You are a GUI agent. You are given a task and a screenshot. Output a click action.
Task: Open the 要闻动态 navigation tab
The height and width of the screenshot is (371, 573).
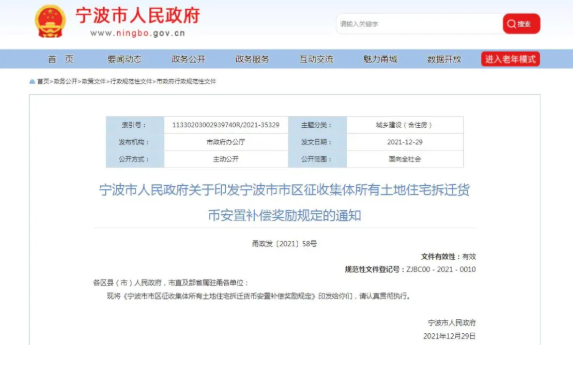pos(124,59)
